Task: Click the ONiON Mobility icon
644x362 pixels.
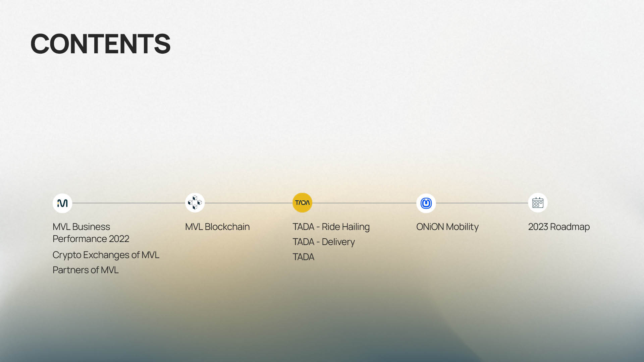Action: [426, 202]
